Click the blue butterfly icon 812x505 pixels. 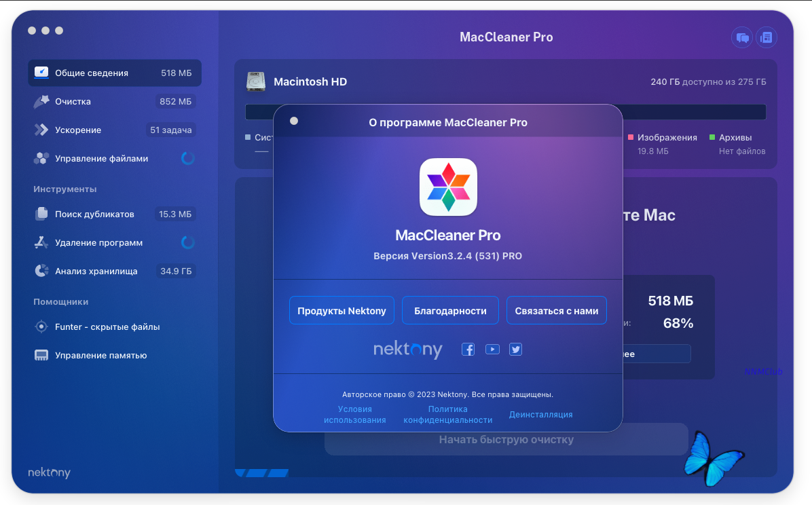click(714, 459)
